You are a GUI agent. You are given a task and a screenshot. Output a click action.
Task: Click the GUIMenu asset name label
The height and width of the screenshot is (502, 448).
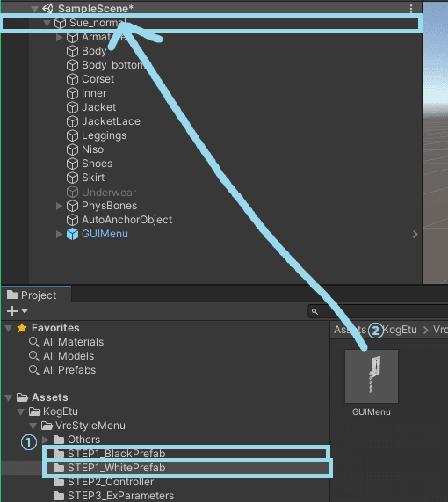(372, 412)
